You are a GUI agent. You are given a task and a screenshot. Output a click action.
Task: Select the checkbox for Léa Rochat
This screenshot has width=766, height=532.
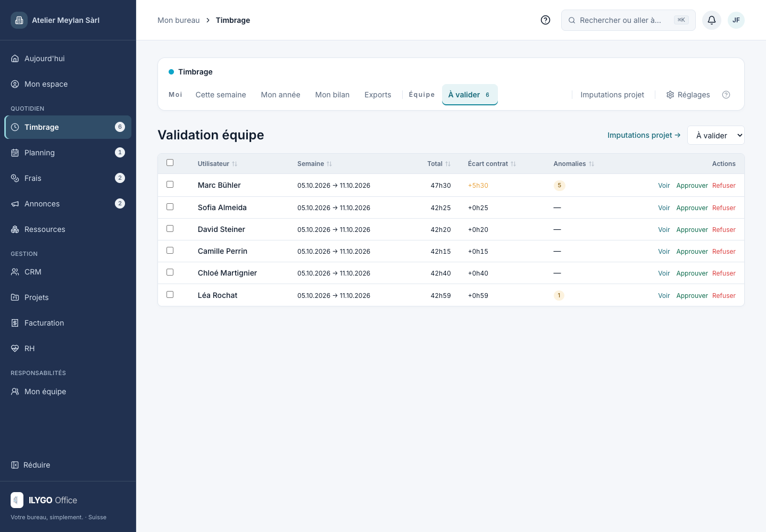click(x=170, y=295)
